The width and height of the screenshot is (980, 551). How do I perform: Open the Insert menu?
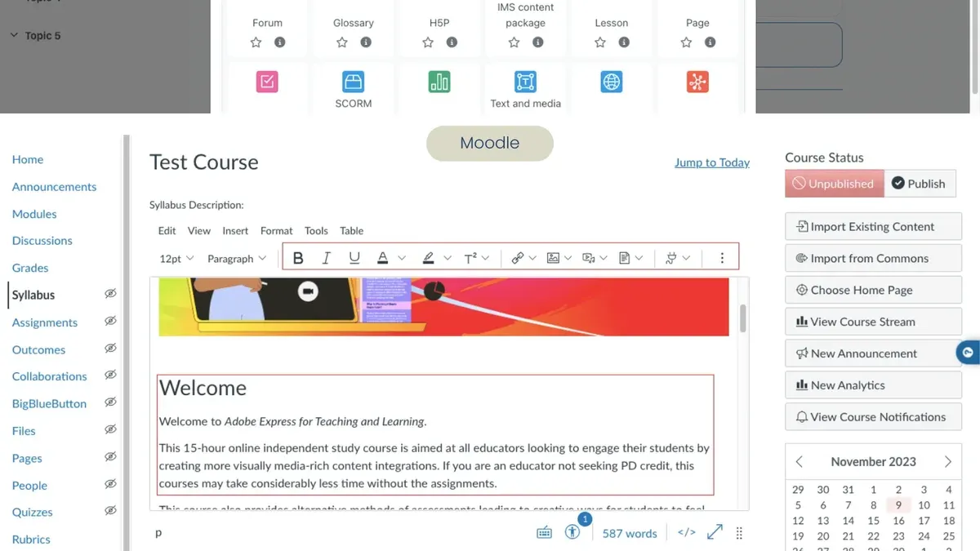(236, 231)
